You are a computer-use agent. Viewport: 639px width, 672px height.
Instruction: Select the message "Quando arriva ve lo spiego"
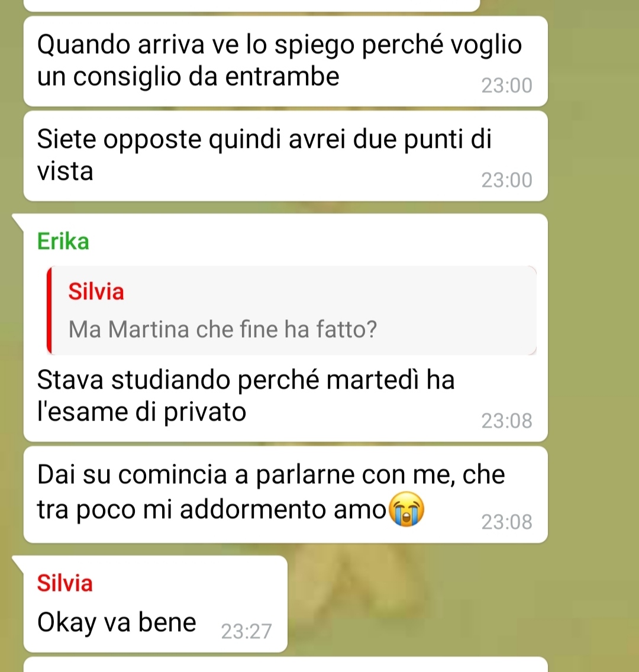(285, 62)
